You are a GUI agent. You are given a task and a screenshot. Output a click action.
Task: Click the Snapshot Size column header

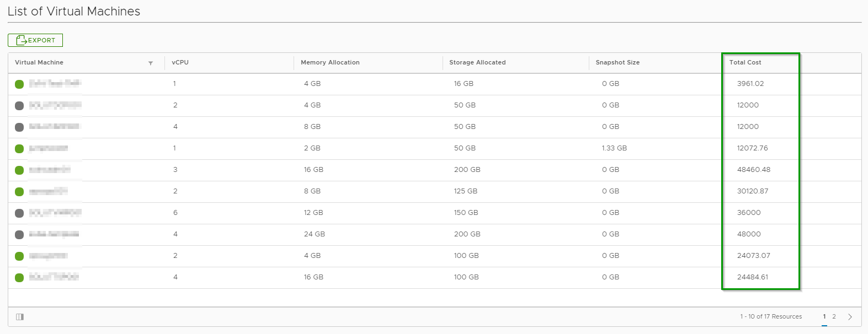(x=617, y=63)
